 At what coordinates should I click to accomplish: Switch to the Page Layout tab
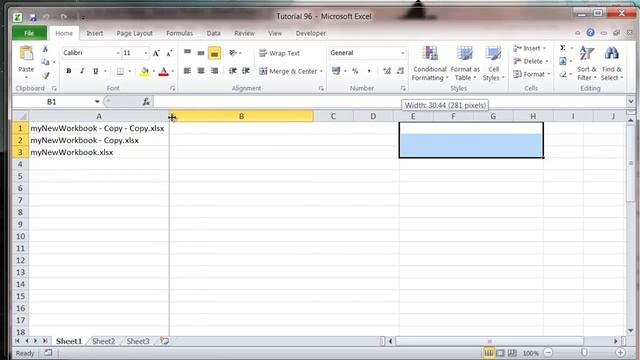[134, 33]
